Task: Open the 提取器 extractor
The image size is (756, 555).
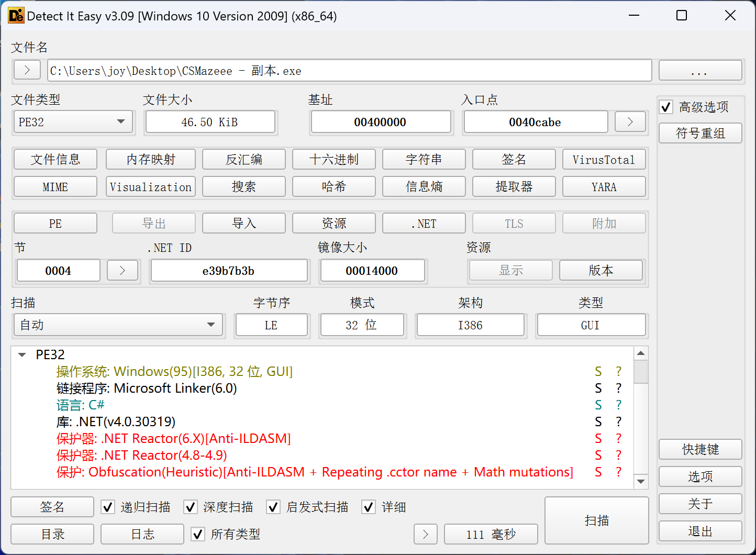Action: click(514, 187)
